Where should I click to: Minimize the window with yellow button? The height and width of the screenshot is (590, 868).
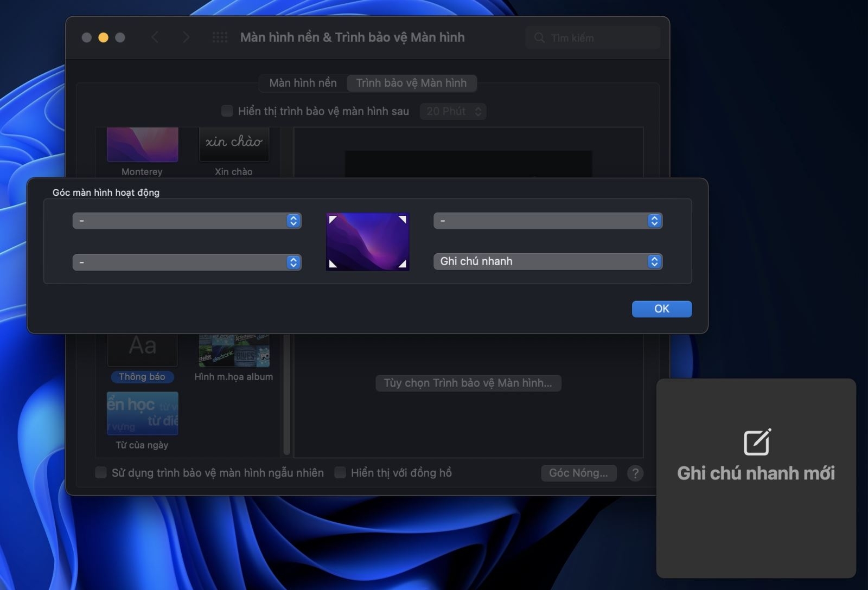[103, 37]
